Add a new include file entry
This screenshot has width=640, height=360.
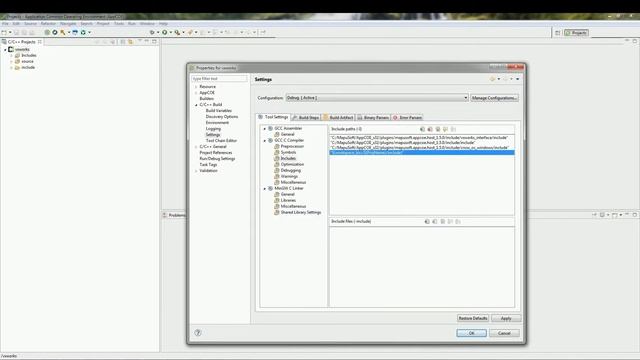[427, 222]
